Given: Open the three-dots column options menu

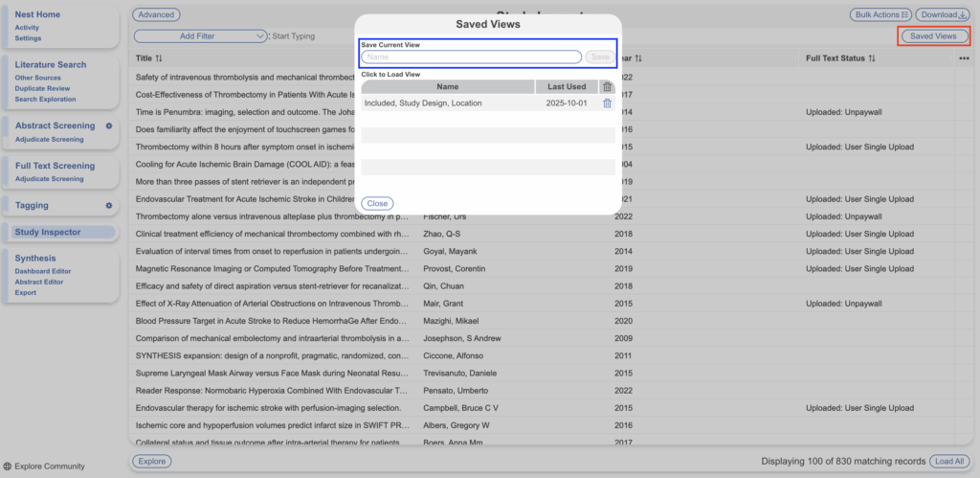Looking at the screenshot, I should (964, 58).
